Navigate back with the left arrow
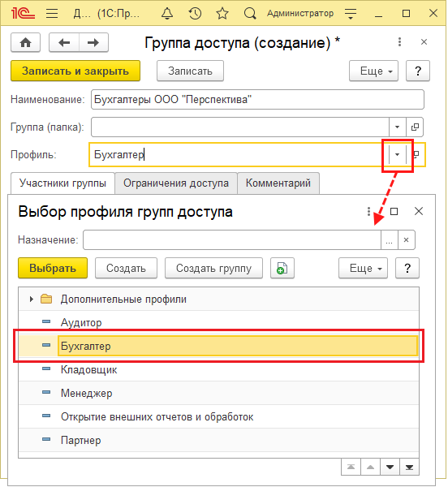The height and width of the screenshot is (487, 448). pos(64,42)
